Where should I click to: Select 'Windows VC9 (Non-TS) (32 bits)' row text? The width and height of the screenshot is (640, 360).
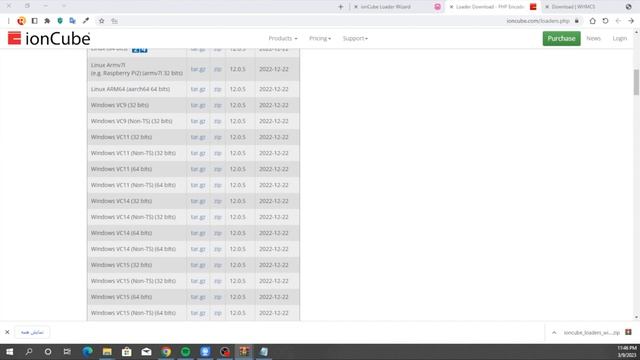click(131, 121)
